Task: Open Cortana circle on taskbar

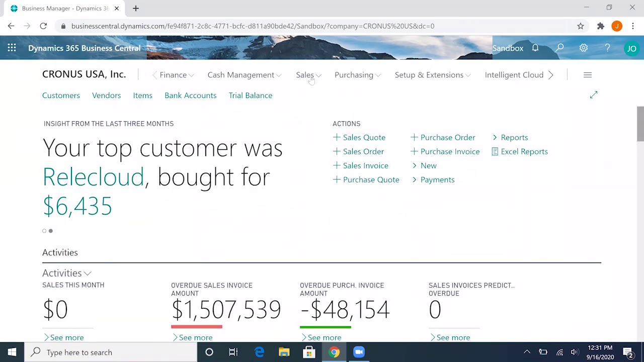Action: pos(209,352)
